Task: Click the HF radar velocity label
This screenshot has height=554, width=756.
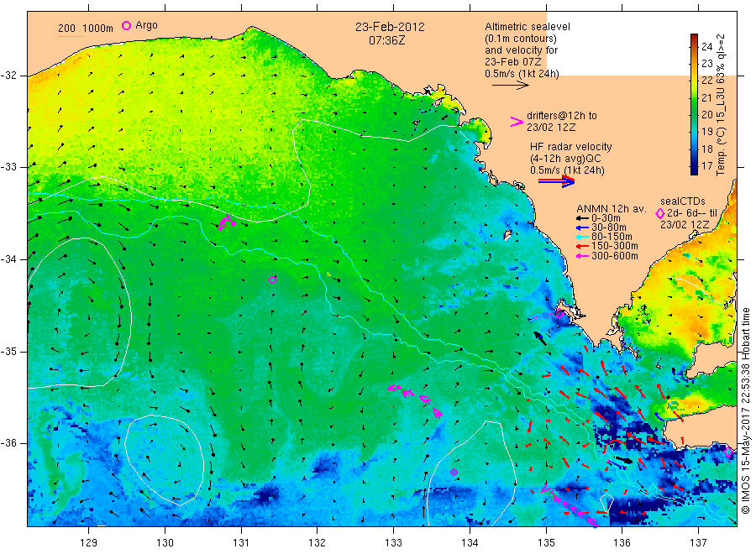Action: 571,146
